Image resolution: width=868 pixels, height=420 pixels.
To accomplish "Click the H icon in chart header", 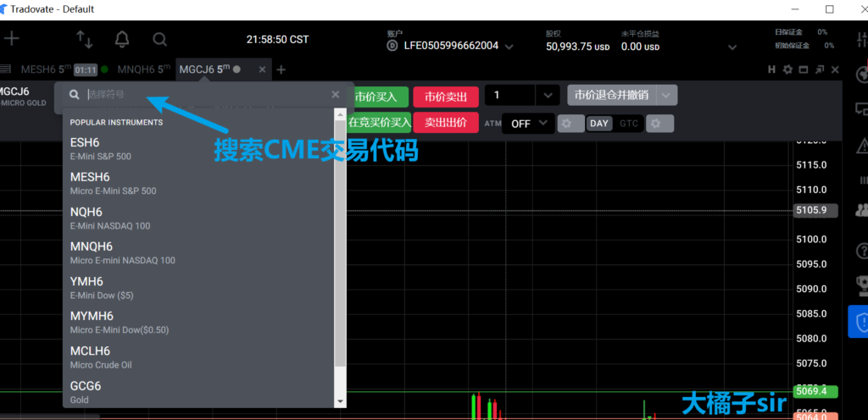I will (x=771, y=69).
